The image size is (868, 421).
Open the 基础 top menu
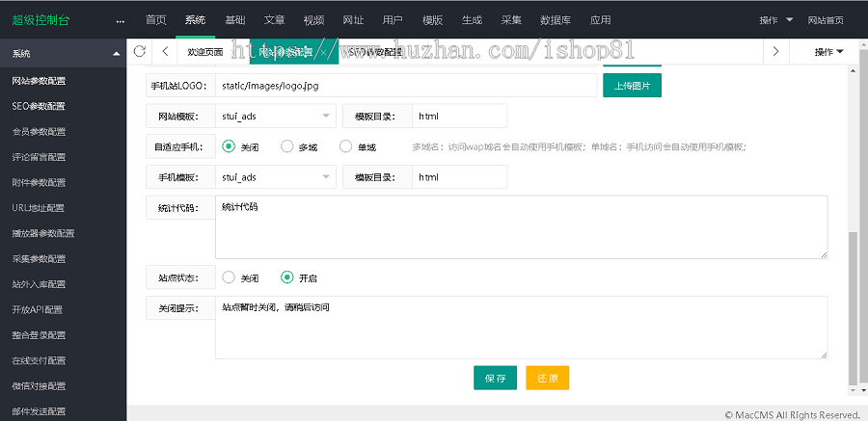234,20
